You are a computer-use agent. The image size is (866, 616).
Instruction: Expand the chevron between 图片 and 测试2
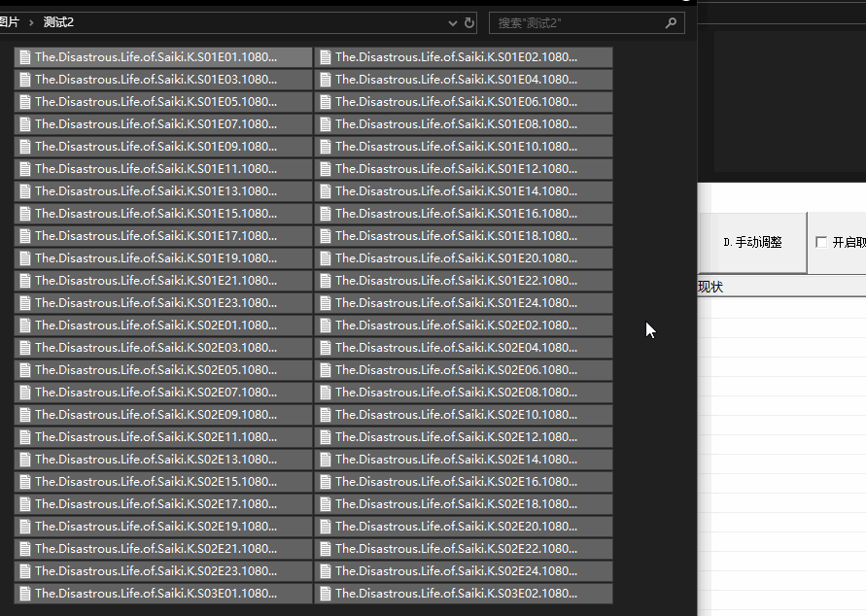[31, 22]
